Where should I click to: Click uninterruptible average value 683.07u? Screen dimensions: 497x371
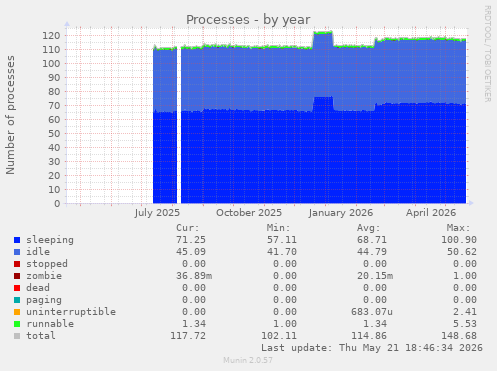372,312
